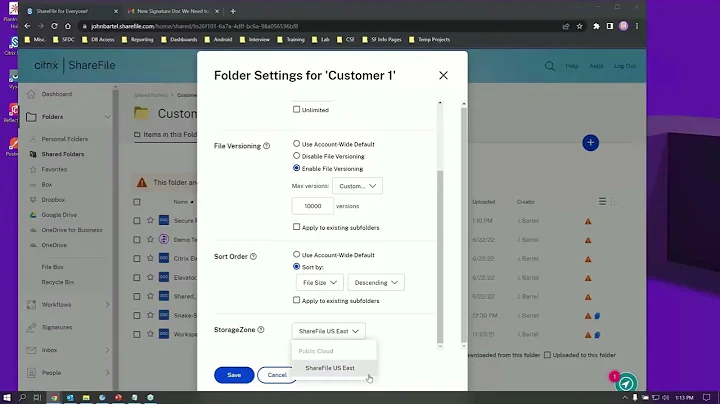Open the ShareFile search magnifier icon
Image resolution: width=720 pixels, height=404 pixels.
[550, 66]
